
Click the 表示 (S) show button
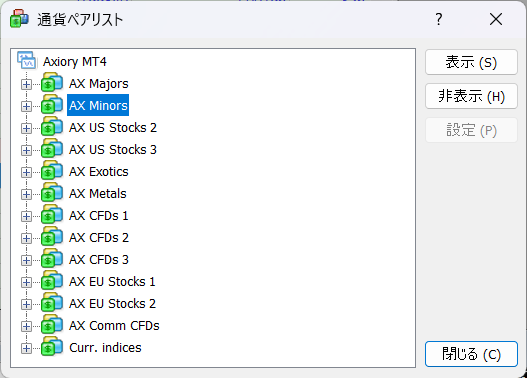471,62
